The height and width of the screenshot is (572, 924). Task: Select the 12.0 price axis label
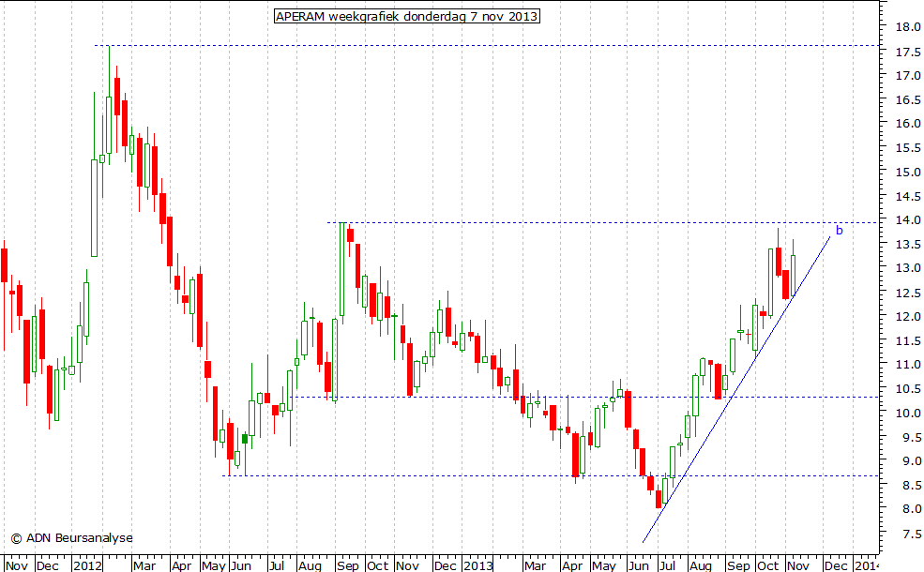tap(908, 316)
